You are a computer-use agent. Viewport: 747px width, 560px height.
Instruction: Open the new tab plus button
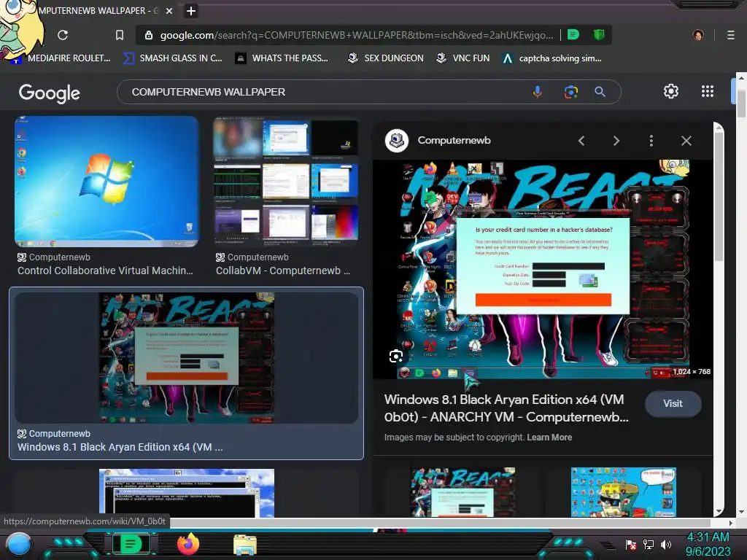[190, 10]
